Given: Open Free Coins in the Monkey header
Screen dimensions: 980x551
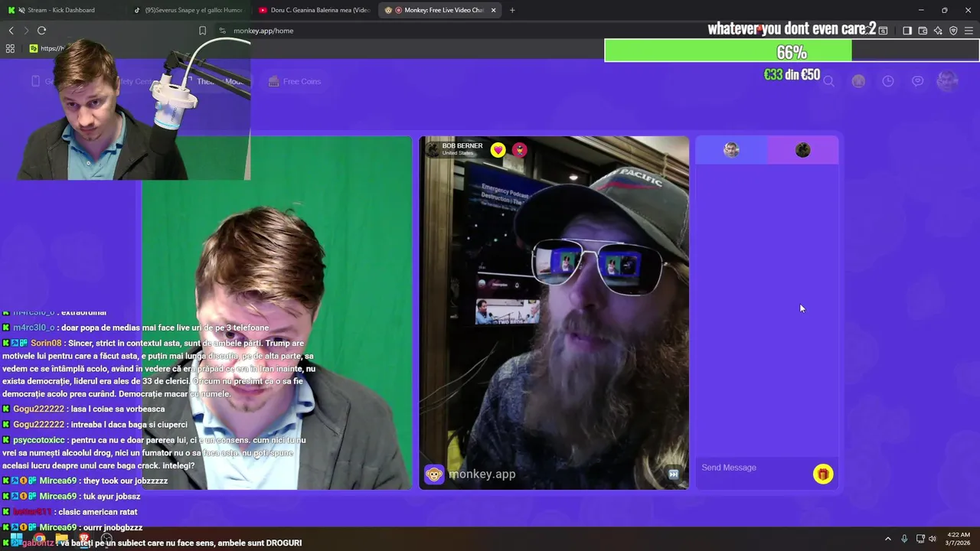Looking at the screenshot, I should click(x=295, y=81).
